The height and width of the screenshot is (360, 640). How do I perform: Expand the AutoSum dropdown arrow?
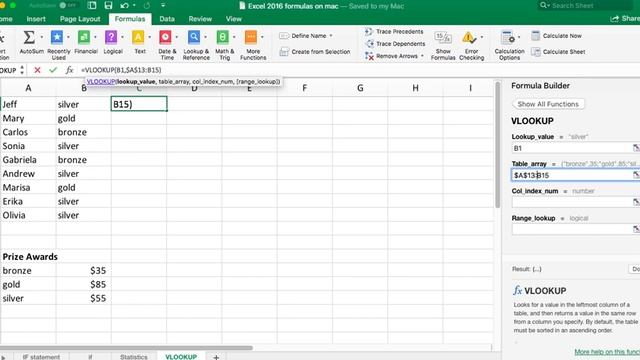pyautogui.click(x=41, y=37)
